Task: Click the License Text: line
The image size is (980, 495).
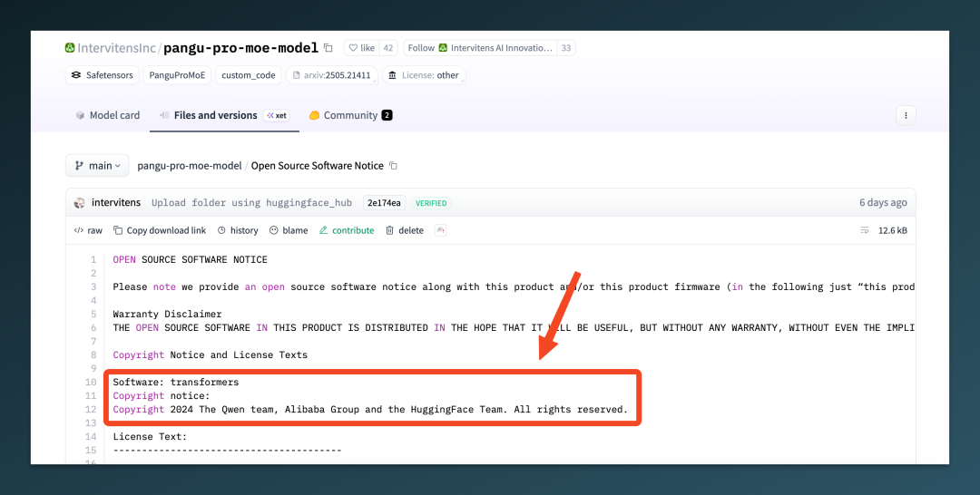Action: click(x=150, y=437)
